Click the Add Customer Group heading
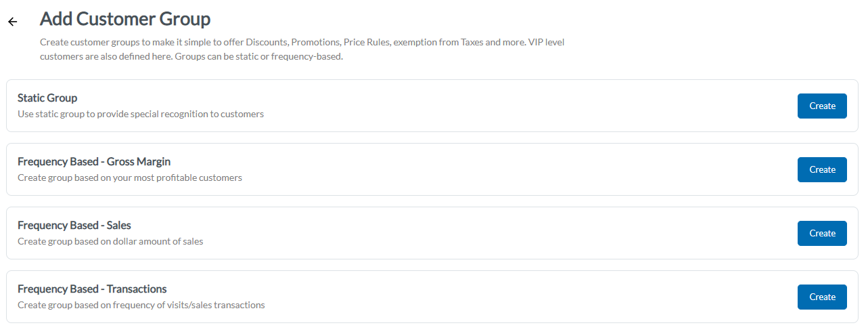Screen dimensions: 868x336 125,19
